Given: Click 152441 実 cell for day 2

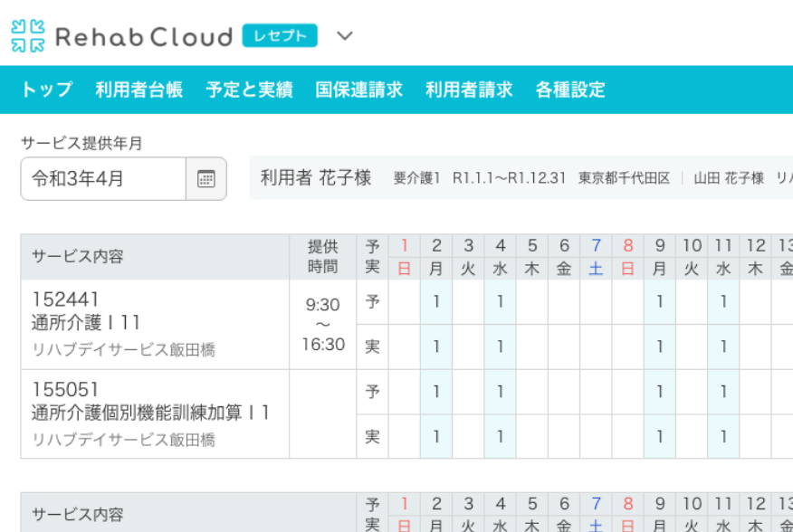Looking at the screenshot, I should (x=436, y=347).
